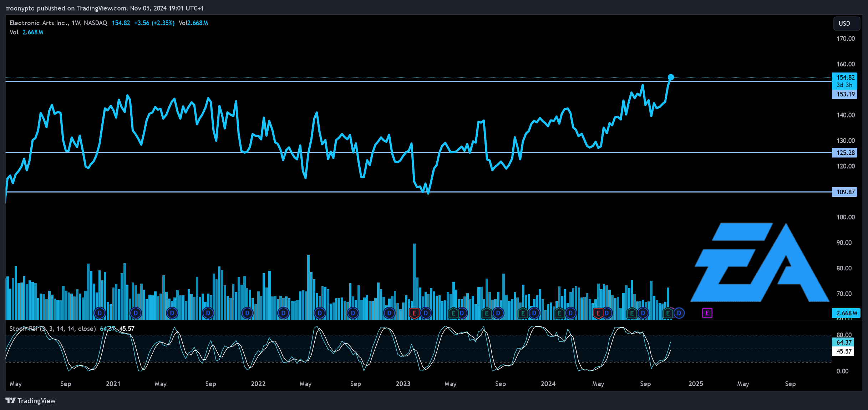Click the 2025 label on the time axis
Viewport: 868px width, 410px height.
(x=696, y=384)
